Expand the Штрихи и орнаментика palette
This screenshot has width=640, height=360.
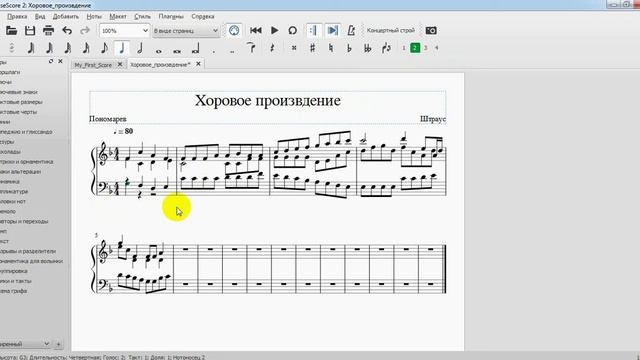click(x=27, y=162)
